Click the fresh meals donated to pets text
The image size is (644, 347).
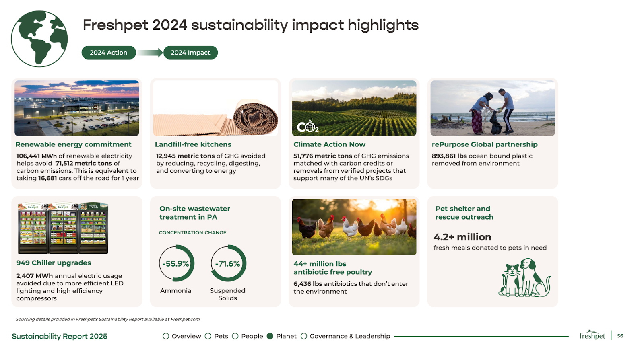(x=490, y=248)
